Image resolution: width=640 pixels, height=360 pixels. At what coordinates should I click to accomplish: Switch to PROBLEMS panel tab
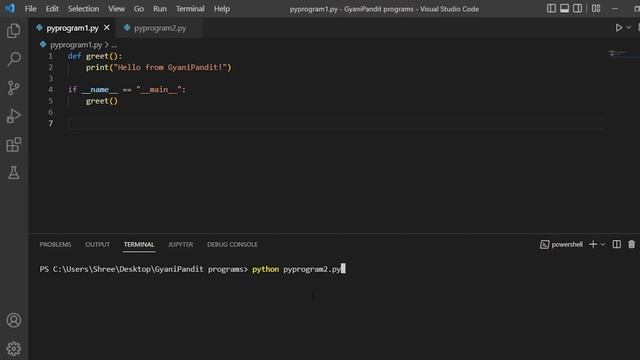pyautogui.click(x=55, y=244)
